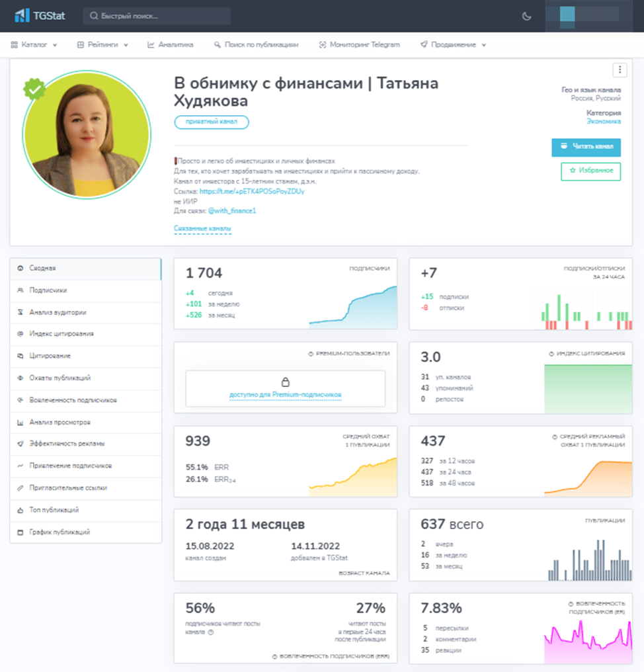Expand the Связанные каналы section

(202, 229)
